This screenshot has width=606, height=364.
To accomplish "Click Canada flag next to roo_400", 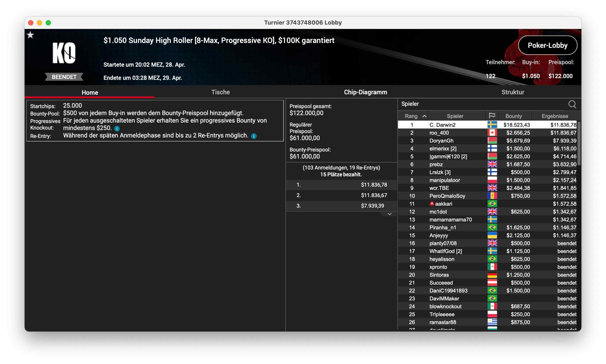I will tap(492, 133).
